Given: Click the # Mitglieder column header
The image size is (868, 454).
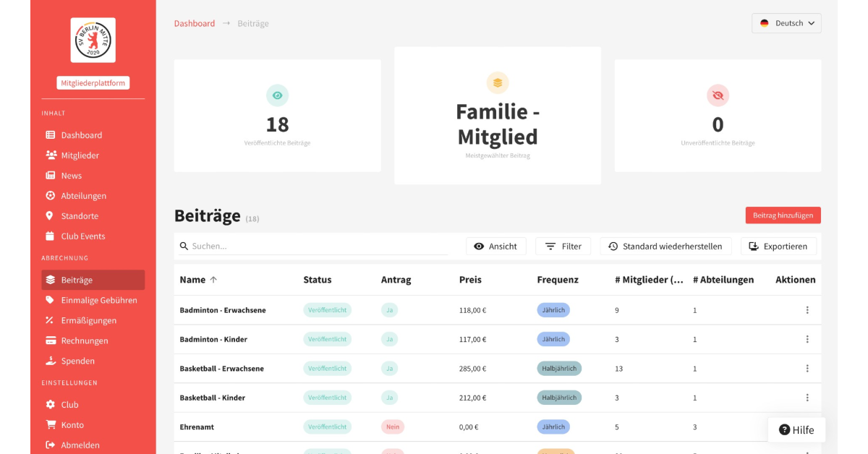Looking at the screenshot, I should (x=649, y=280).
